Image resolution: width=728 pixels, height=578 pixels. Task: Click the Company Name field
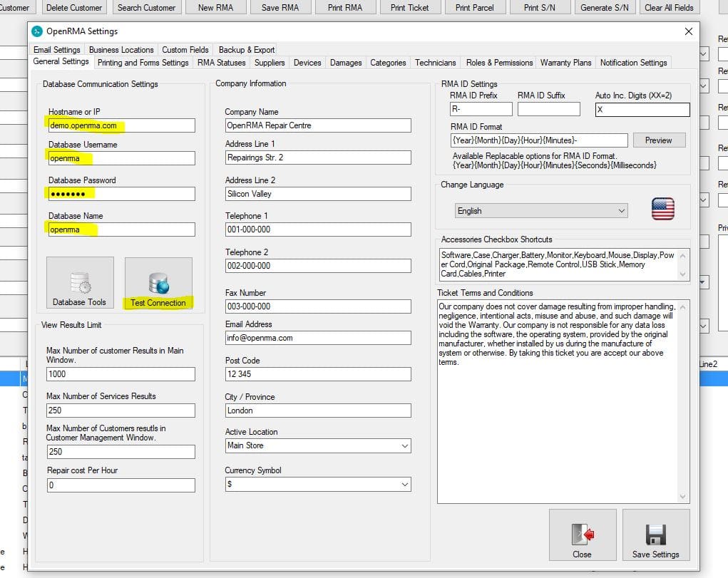[x=318, y=125]
